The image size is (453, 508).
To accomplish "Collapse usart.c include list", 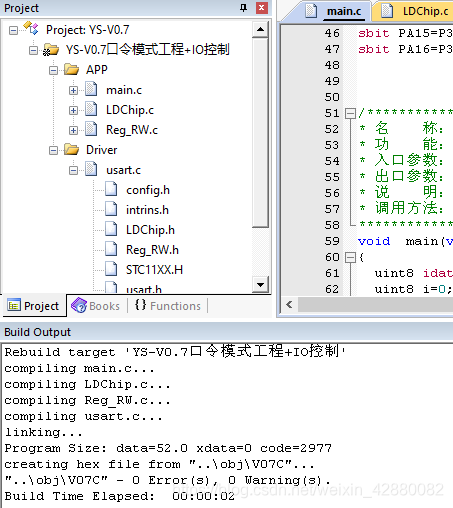I will click(x=73, y=171).
